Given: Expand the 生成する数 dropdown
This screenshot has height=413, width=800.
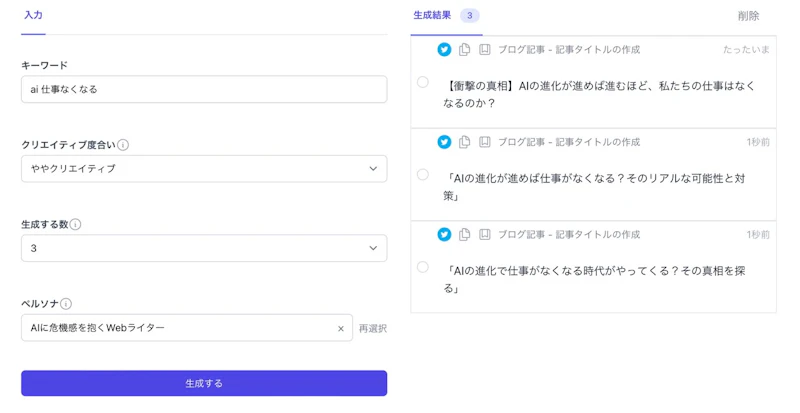Looking at the screenshot, I should tap(204, 248).
